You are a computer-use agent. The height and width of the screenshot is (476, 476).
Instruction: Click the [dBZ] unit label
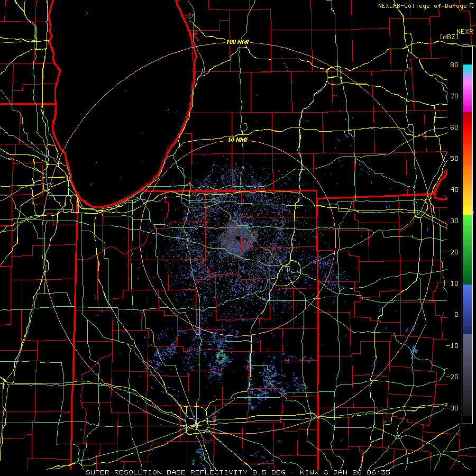click(x=449, y=36)
